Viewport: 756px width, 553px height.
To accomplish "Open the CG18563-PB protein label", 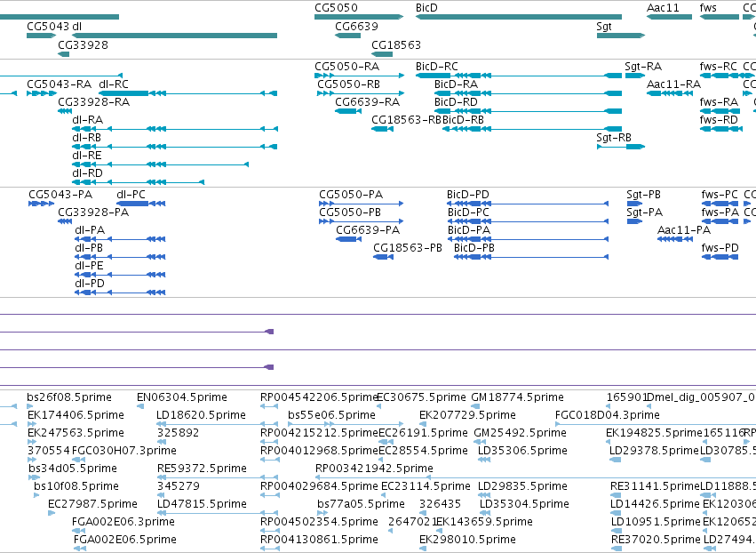I will coord(408,248).
